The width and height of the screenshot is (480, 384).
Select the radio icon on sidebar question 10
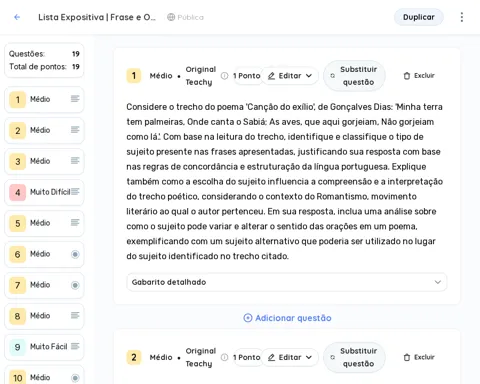75,378
